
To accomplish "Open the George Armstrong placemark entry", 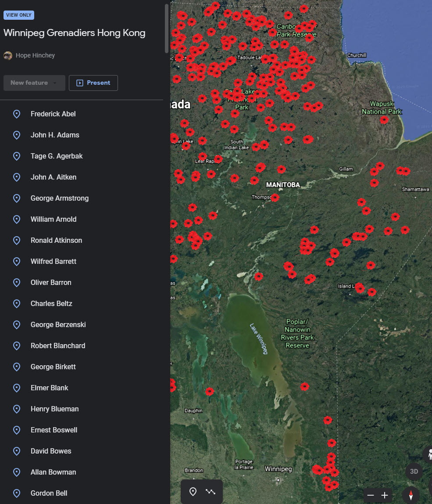I will [60, 198].
